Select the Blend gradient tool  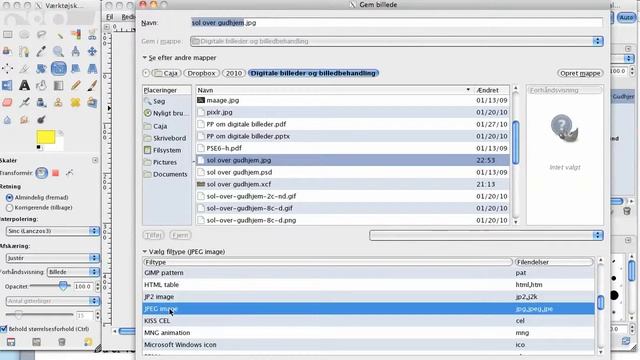tap(58, 86)
